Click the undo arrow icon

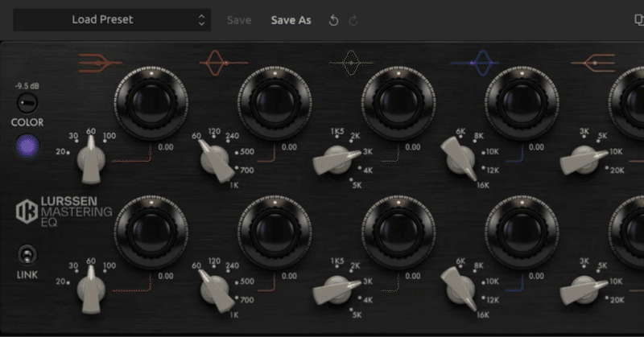point(333,20)
